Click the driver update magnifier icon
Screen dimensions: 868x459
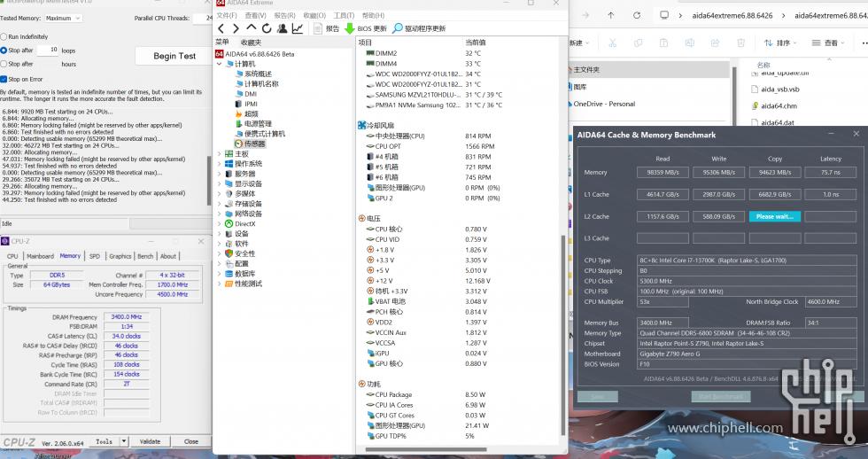(397, 28)
